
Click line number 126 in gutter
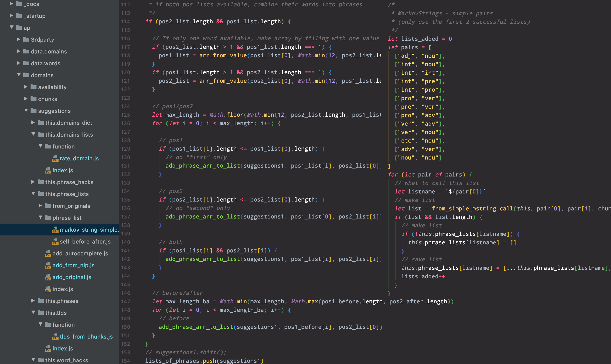coord(126,123)
